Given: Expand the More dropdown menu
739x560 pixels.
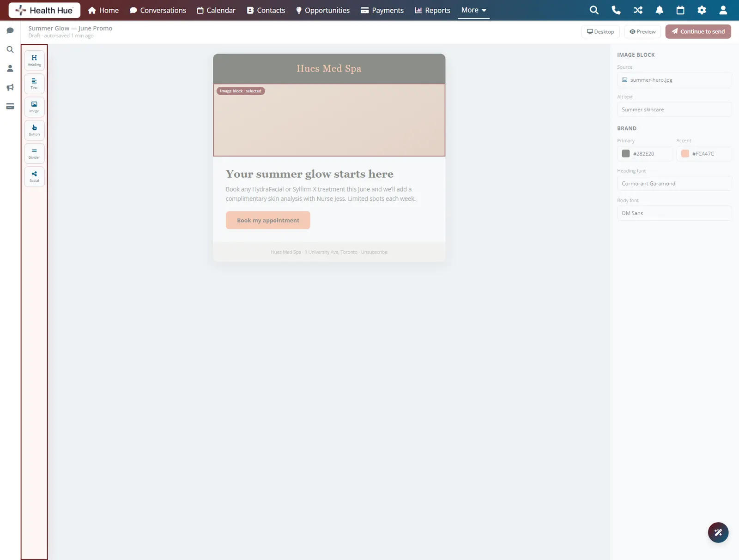Looking at the screenshot, I should (x=474, y=10).
